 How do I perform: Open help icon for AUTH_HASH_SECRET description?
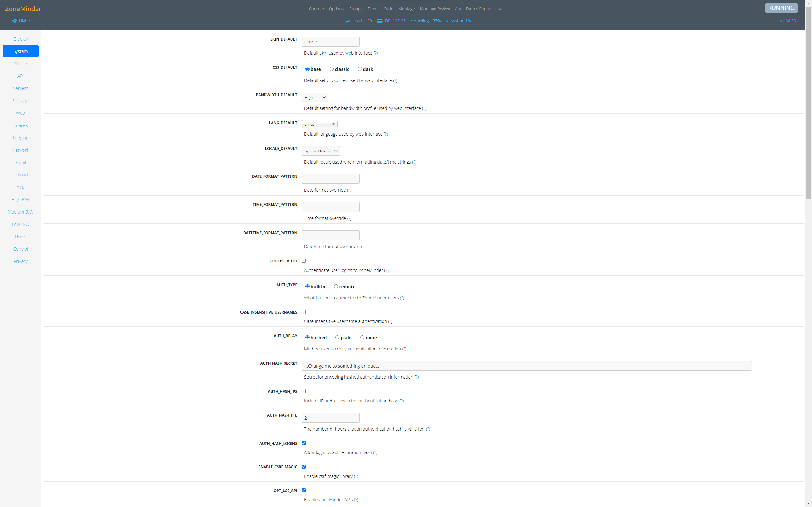[x=416, y=377]
